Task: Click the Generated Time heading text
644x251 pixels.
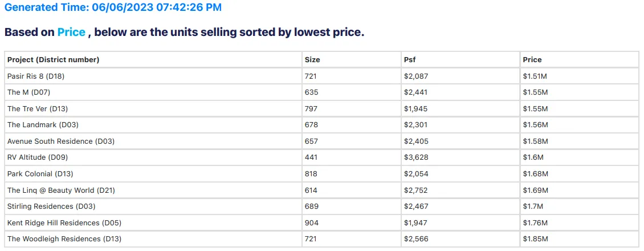Action: click(x=113, y=7)
